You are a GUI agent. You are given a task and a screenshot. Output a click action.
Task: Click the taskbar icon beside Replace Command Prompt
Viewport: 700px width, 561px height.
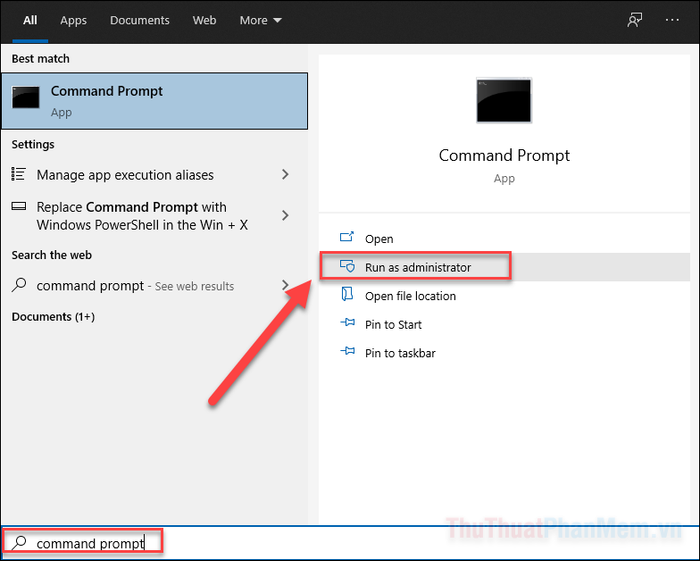(x=19, y=206)
